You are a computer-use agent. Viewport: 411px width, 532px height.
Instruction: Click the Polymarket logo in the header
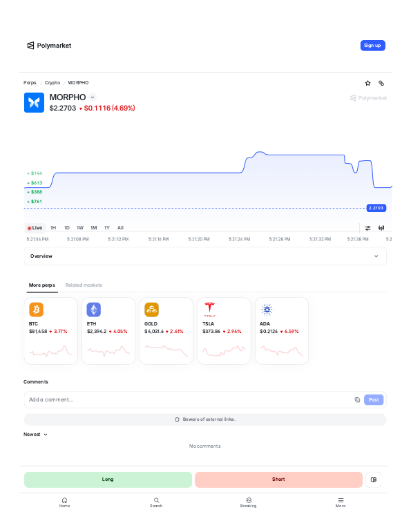[x=49, y=46]
